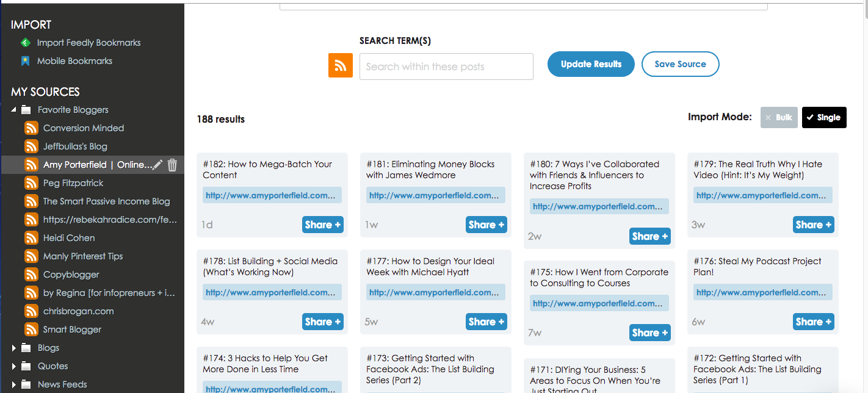Click the Save Source button

[x=680, y=64]
